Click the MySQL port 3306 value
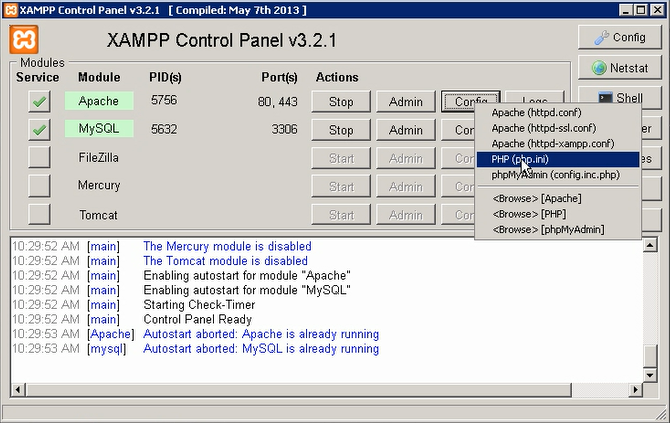 (284, 129)
